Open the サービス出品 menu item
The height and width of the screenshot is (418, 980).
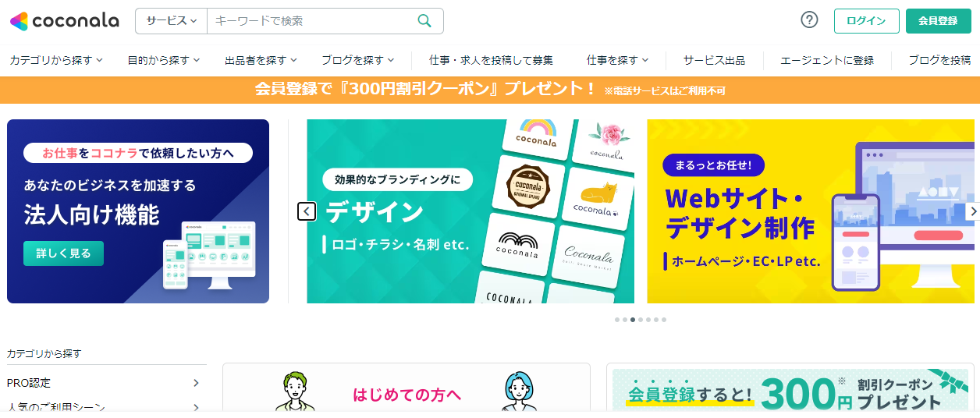pos(714,60)
